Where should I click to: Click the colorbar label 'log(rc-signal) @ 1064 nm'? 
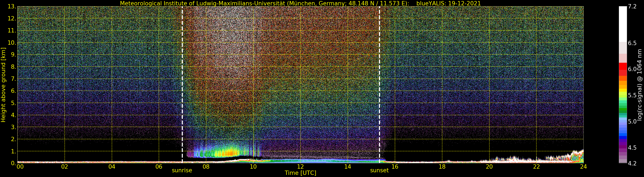640,85
